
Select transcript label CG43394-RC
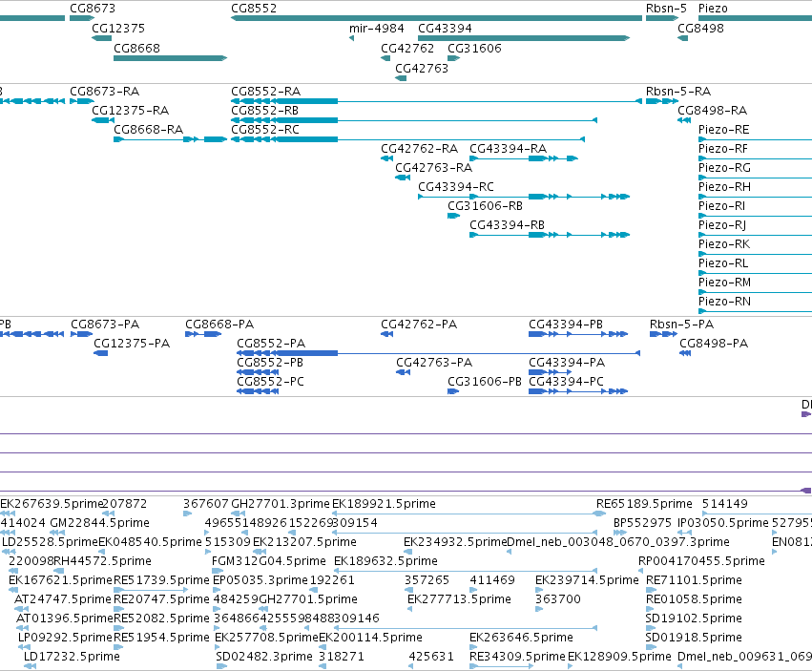coord(456,186)
